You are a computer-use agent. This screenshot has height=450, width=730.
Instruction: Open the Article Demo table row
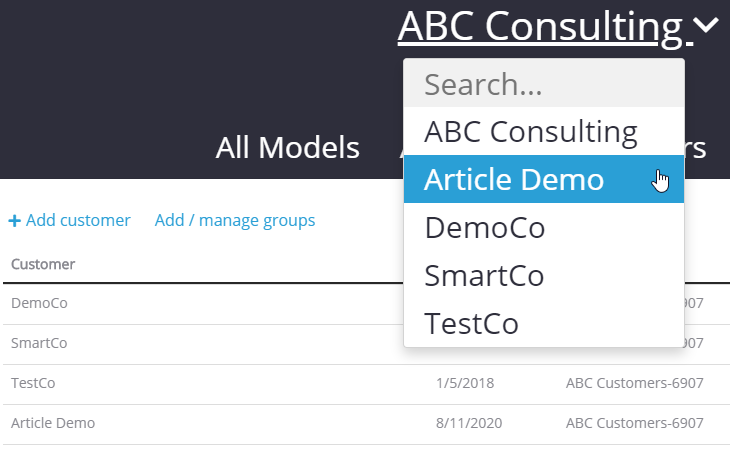(x=366, y=423)
